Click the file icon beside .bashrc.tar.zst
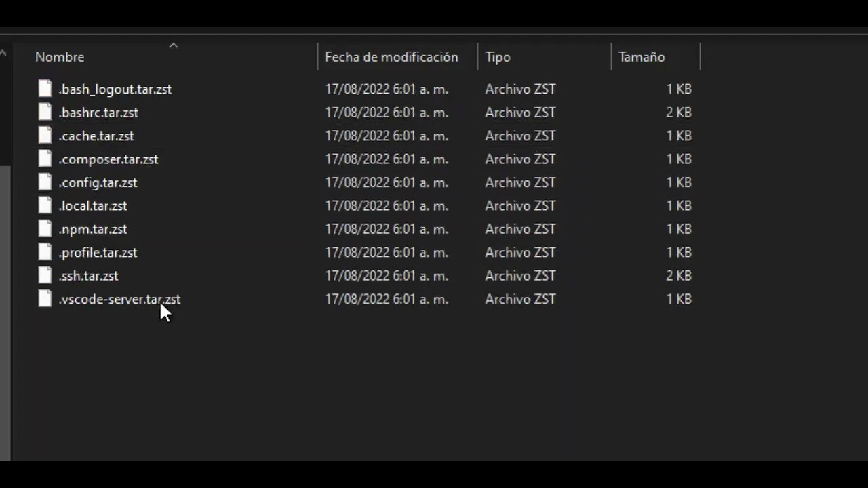Image resolution: width=868 pixels, height=488 pixels. 45,113
